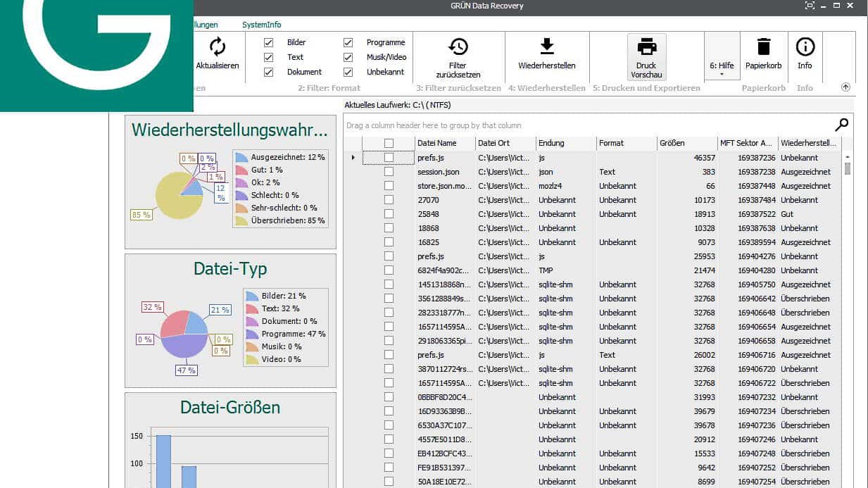Open the 6: Hilfe dropdown
The image size is (868, 488).
tap(722, 56)
